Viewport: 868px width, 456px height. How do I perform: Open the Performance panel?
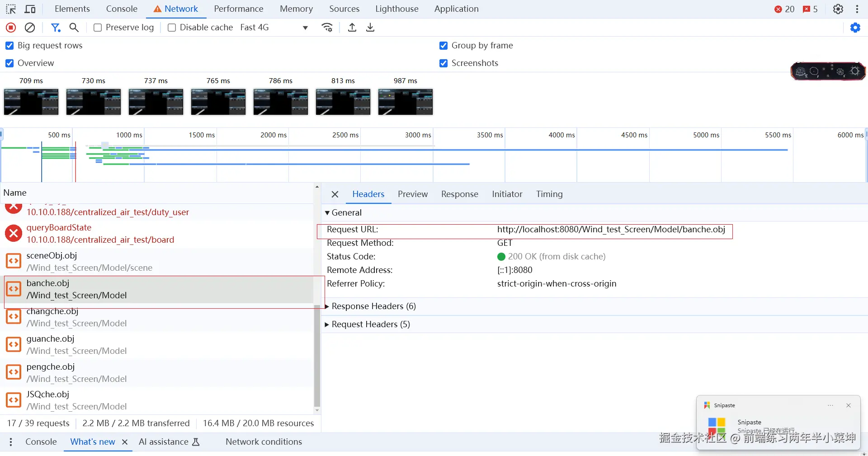point(239,9)
